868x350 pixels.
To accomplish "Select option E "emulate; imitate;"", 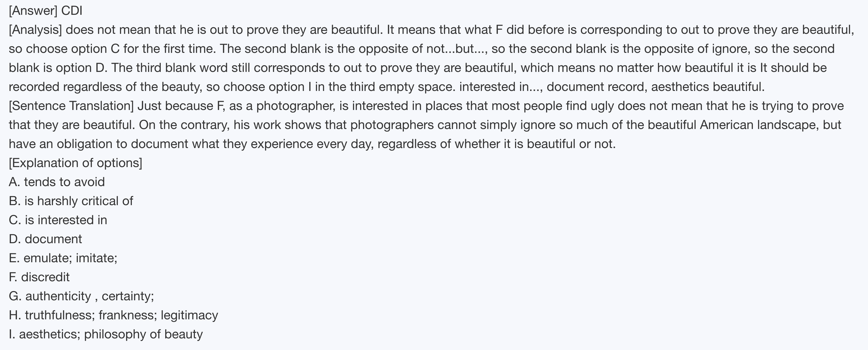I will click(x=63, y=258).
